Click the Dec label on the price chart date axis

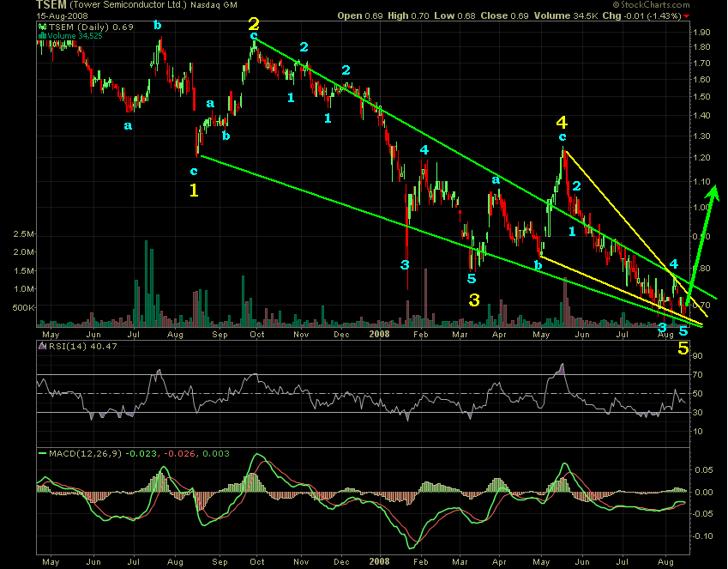[342, 334]
